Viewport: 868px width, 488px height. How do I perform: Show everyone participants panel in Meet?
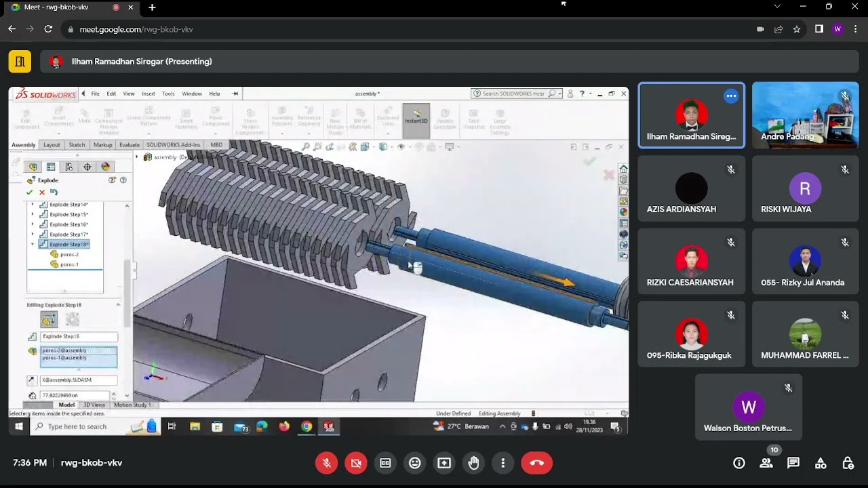766,463
